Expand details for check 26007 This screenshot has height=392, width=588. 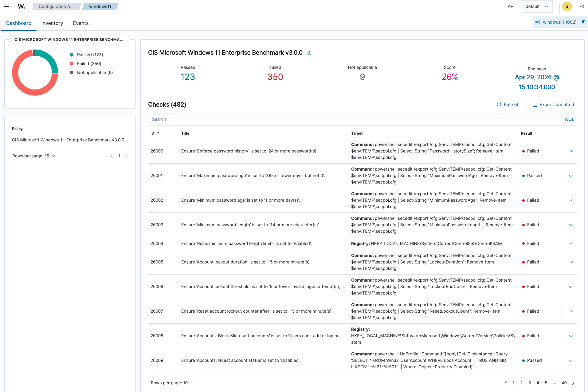(571, 311)
